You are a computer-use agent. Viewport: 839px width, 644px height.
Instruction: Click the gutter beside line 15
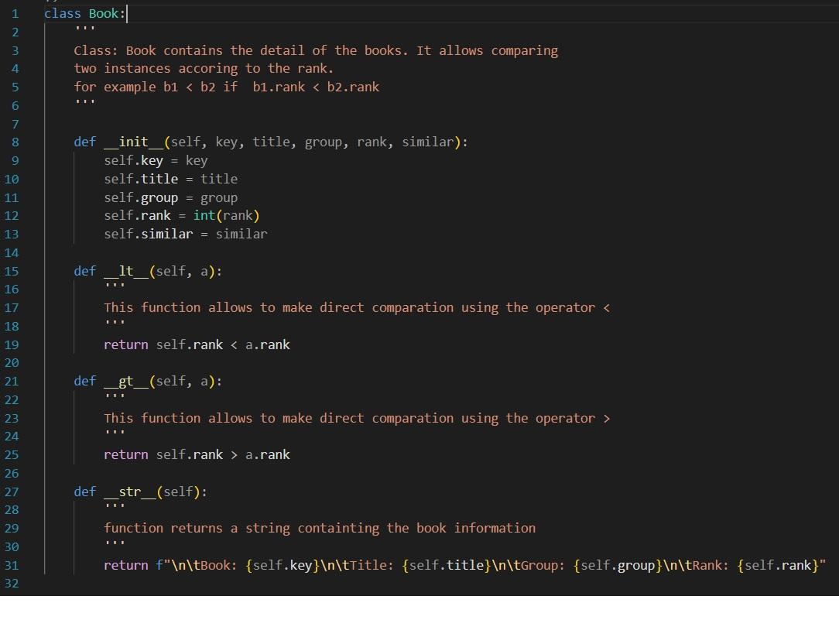click(x=31, y=271)
